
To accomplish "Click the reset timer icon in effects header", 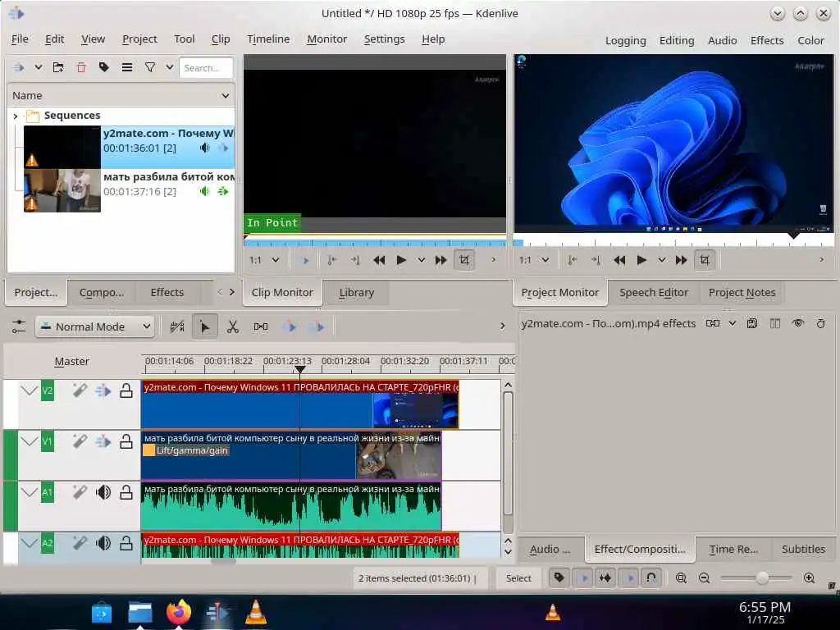I will [x=820, y=323].
